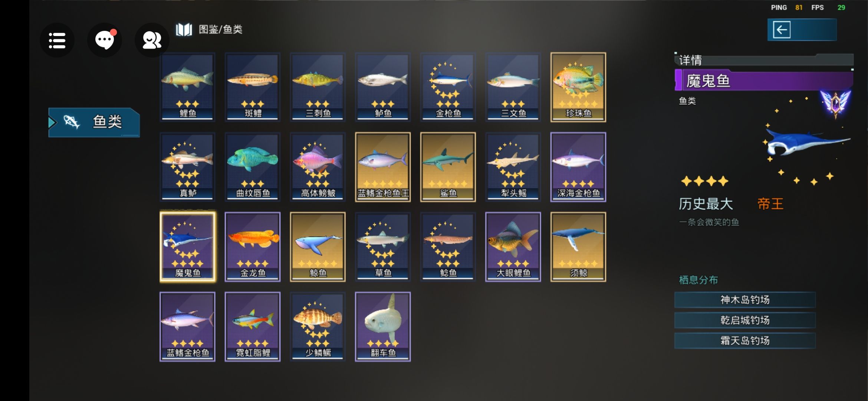Viewport: 868px width, 401px height.
Task: Select the 霓虹脂鲤 fish card
Action: coord(253,327)
